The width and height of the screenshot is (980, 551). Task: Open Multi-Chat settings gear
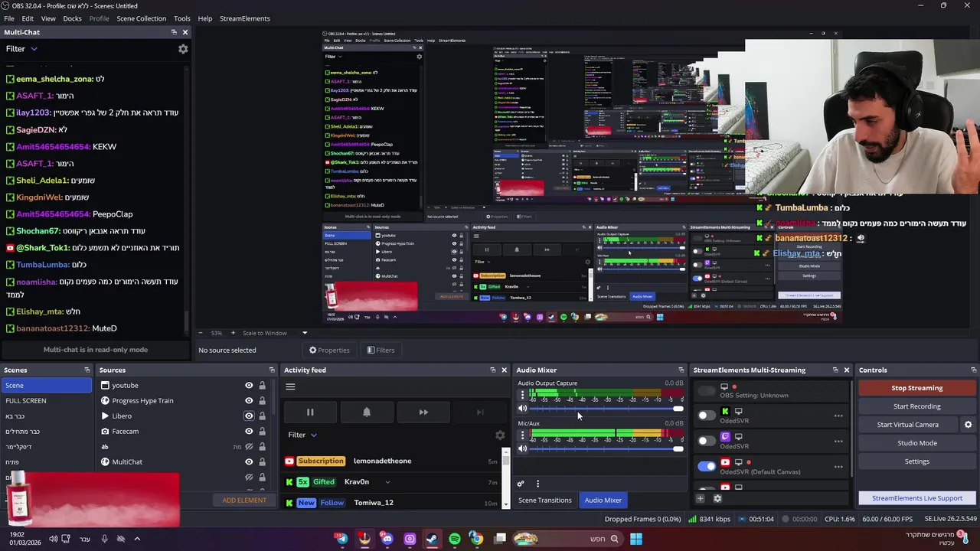[183, 49]
